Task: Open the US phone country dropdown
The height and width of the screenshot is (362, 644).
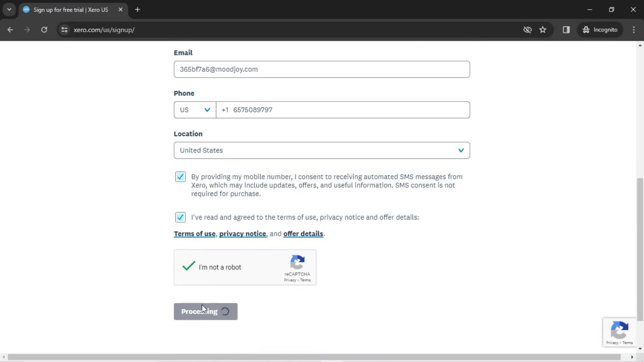Action: pyautogui.click(x=195, y=110)
